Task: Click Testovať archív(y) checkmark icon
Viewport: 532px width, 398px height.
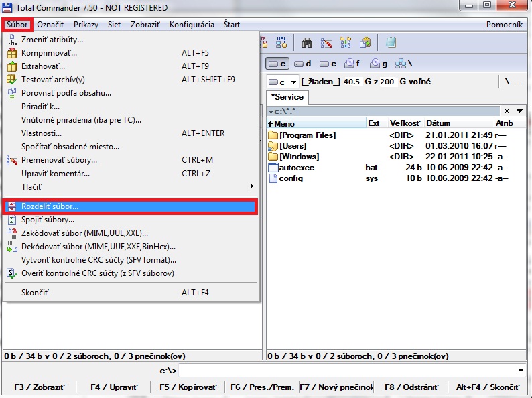Action: (12, 79)
